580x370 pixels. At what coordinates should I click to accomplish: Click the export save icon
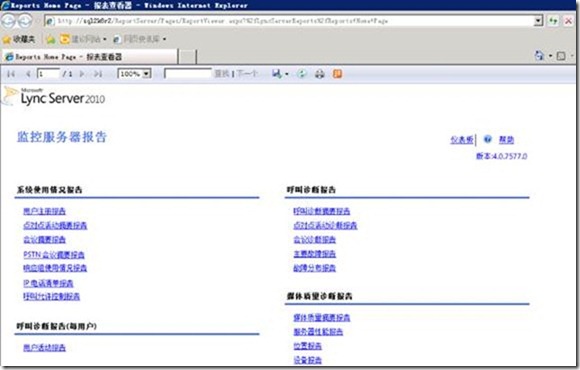click(x=277, y=74)
